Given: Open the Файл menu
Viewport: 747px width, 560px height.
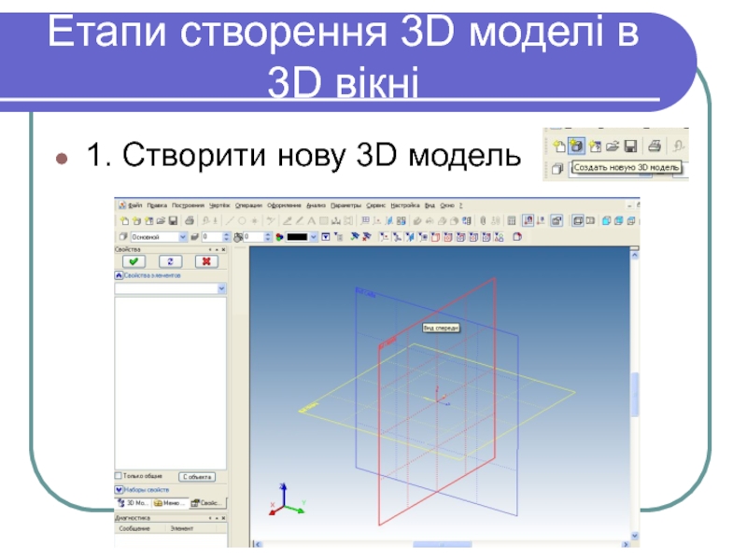Looking at the screenshot, I should (134, 205).
